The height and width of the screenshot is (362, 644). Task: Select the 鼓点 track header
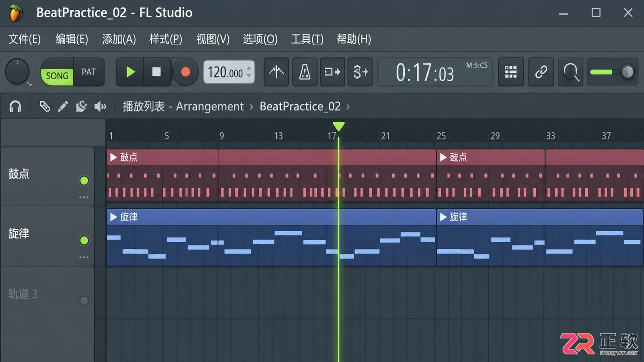tap(47, 176)
